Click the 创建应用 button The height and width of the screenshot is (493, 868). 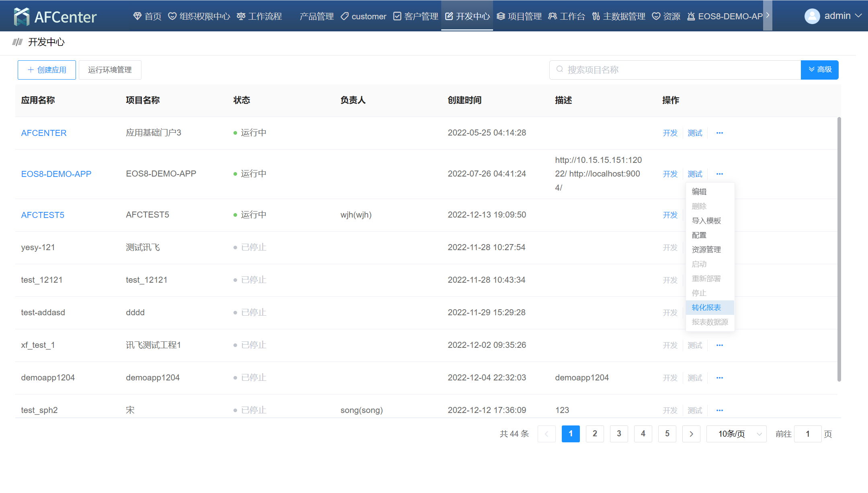coord(47,70)
